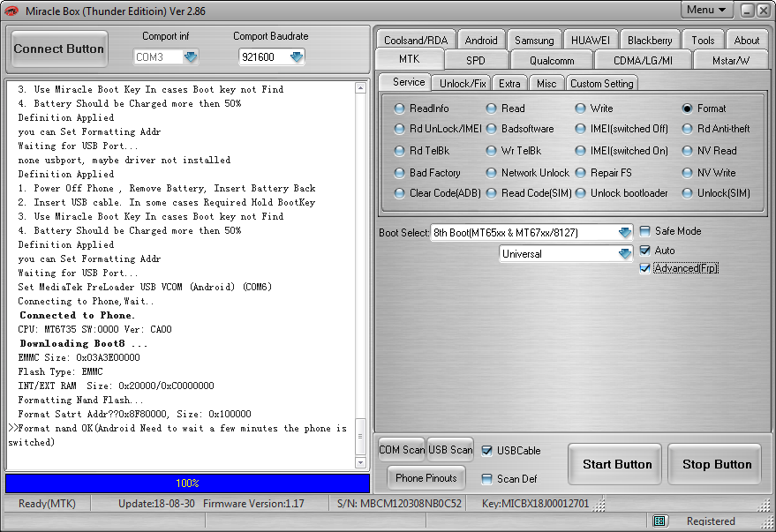Click the status bar keyboard indicator icon
The height and width of the screenshot is (532, 776).
[659, 521]
